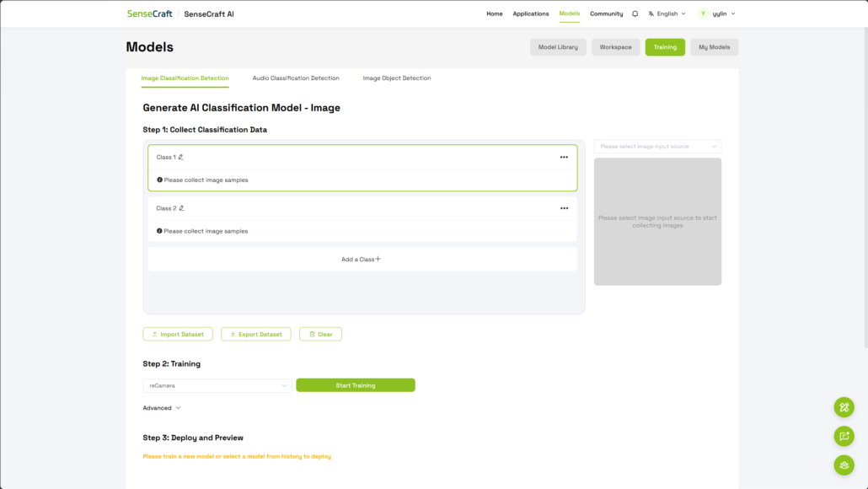Click the SenseCraft AI title text
Viewport: 868px width, 489px height.
pyautogui.click(x=209, y=13)
